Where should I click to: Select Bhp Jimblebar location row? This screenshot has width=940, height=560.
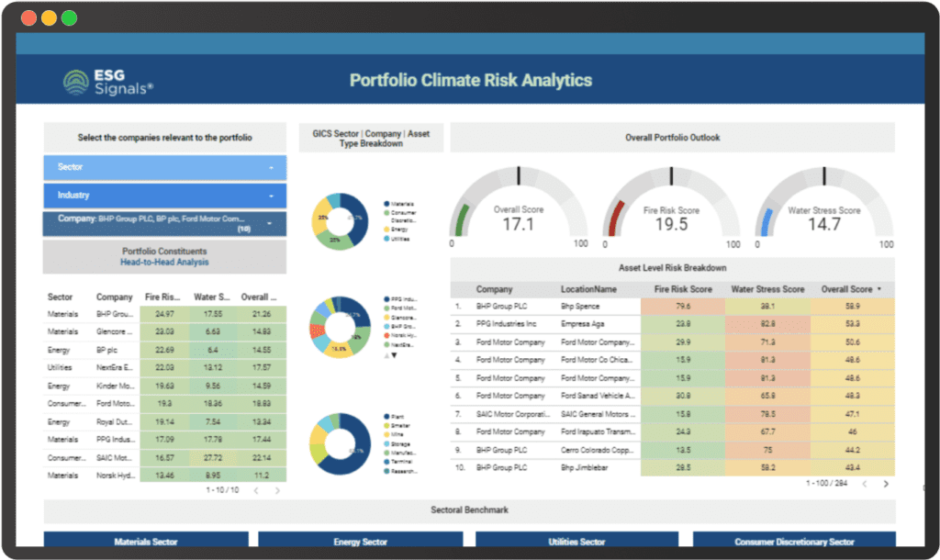672,467
